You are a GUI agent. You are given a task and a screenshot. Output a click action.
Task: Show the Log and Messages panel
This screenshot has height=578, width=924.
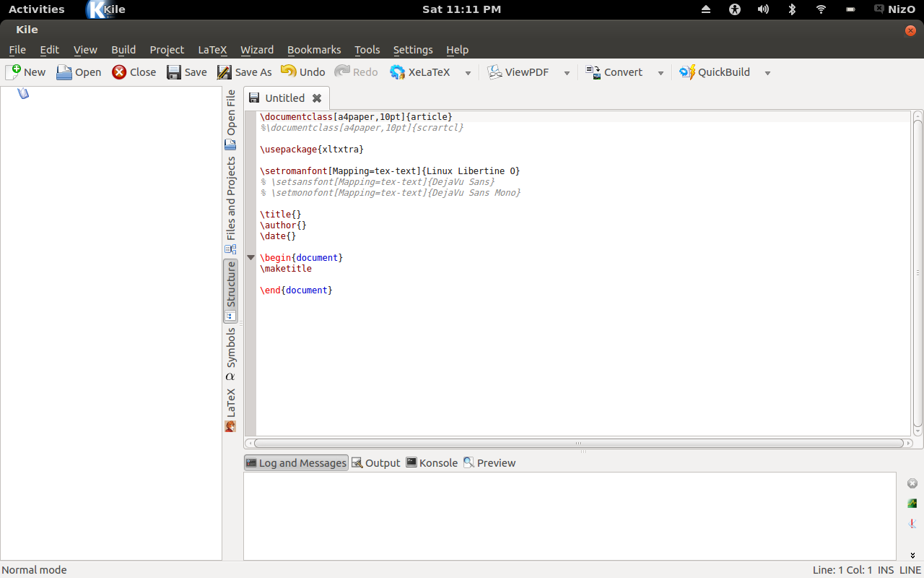297,463
